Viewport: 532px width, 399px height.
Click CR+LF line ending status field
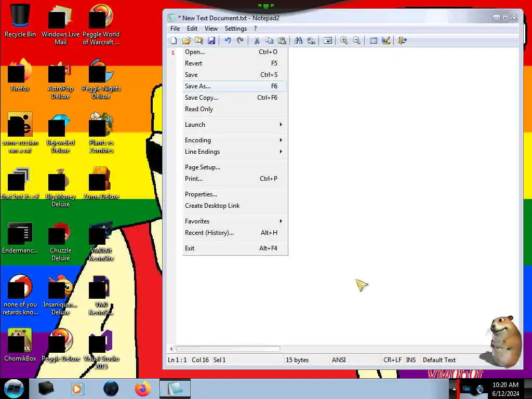[392, 360]
